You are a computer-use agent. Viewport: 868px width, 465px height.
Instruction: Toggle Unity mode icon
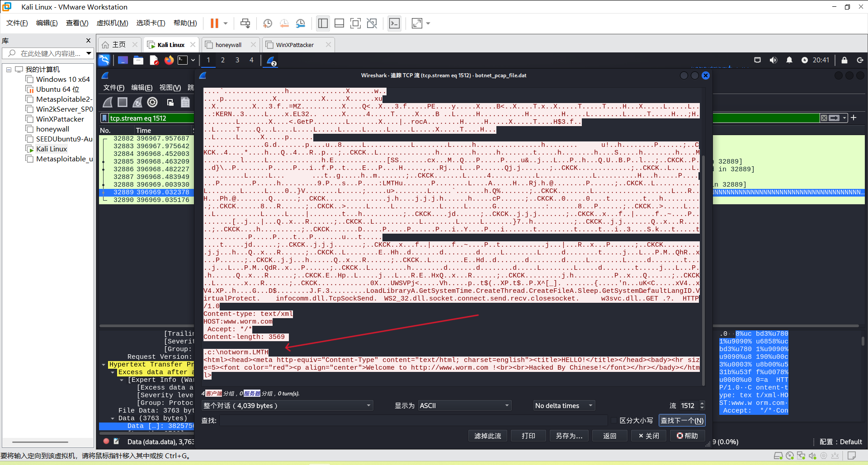(372, 23)
